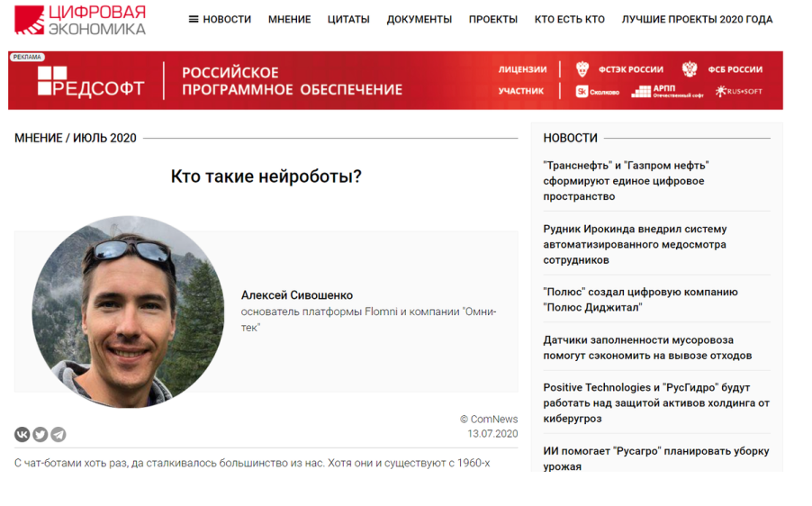Open the Кто есть кто section
812x506 pixels.
pyautogui.click(x=569, y=19)
